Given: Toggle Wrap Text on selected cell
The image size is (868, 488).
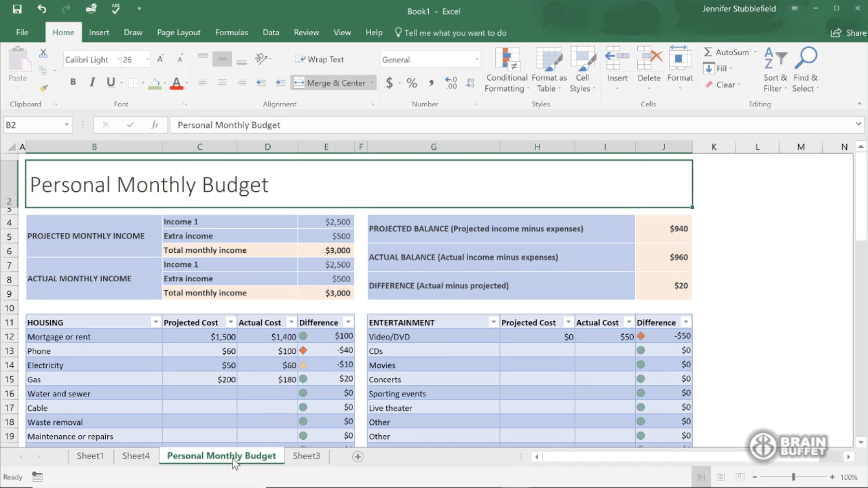Looking at the screenshot, I should [320, 60].
